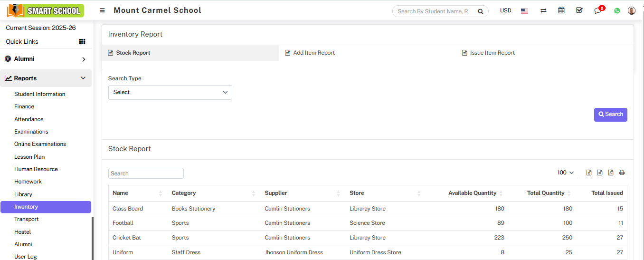
Task: Open chat notifications icon
Action: pyautogui.click(x=598, y=10)
